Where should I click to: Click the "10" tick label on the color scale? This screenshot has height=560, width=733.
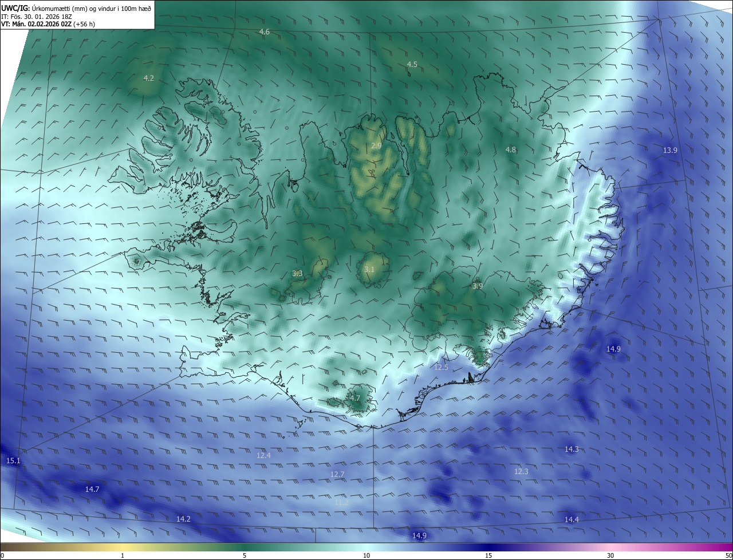pyautogui.click(x=366, y=555)
